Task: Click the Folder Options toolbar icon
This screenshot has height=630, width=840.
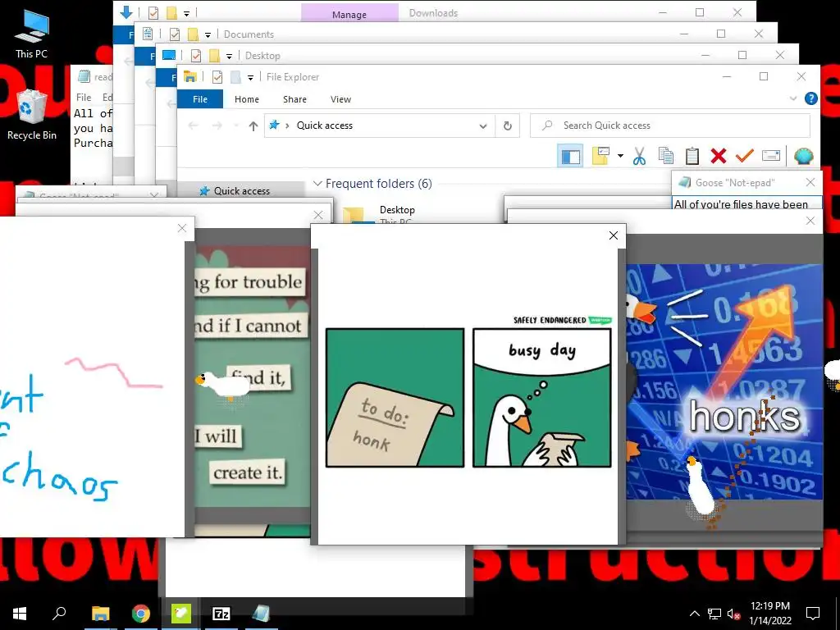Action: [x=600, y=156]
